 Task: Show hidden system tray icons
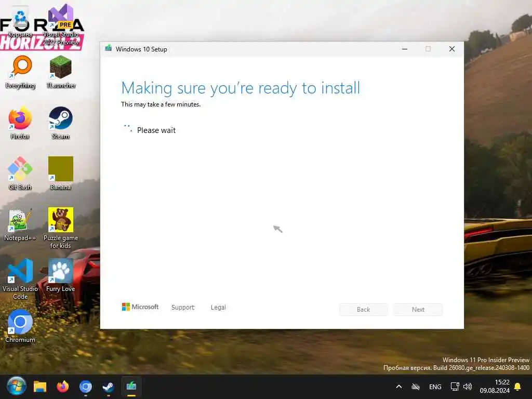399,387
